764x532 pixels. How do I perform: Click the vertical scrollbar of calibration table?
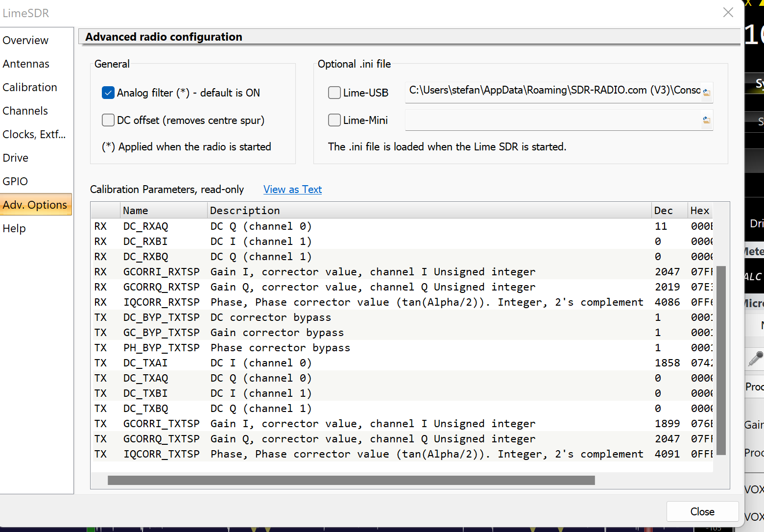[x=720, y=360]
